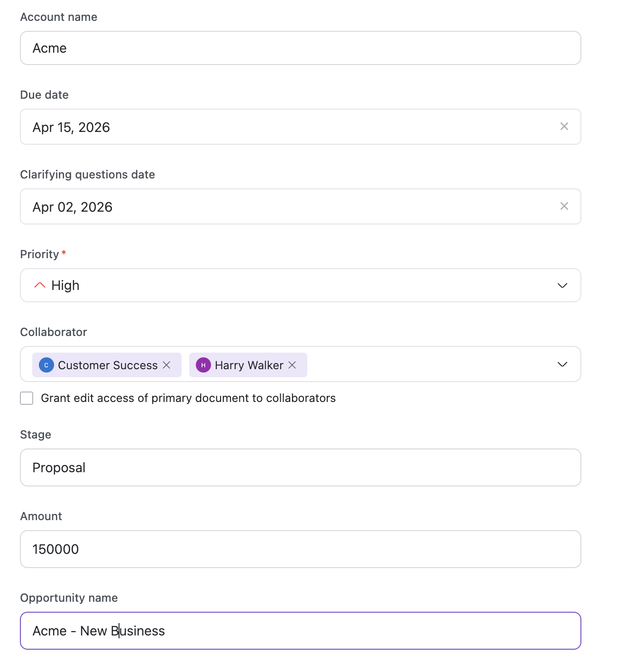The width and height of the screenshot is (625, 672).
Task: Remove Customer Success collaborator chip
Action: click(167, 365)
